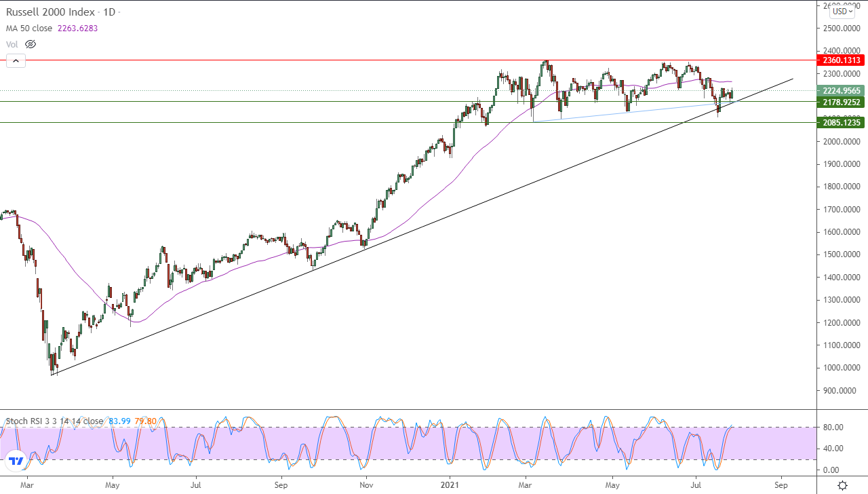Click the Stoch RSI value 79.80
This screenshot has width=868, height=494.
[145, 421]
